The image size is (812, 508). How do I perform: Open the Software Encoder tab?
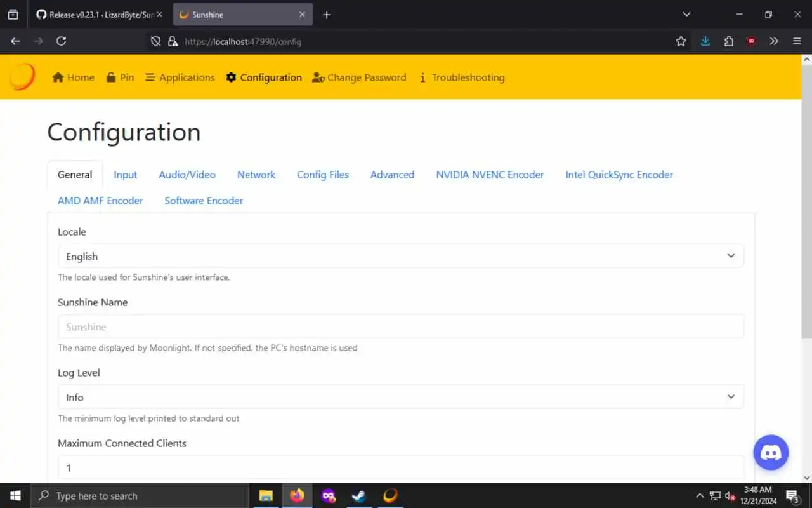pos(204,201)
